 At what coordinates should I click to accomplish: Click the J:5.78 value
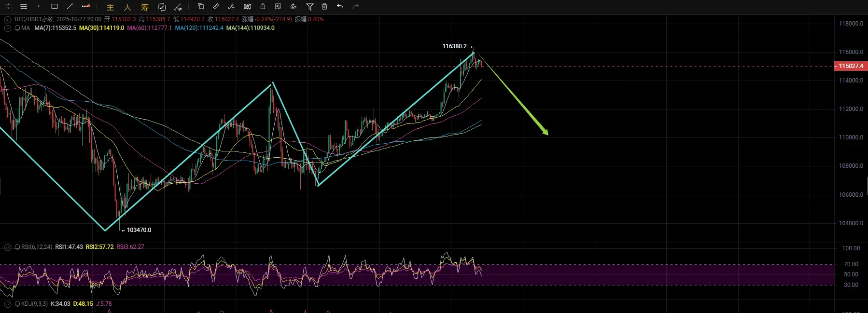pos(104,304)
